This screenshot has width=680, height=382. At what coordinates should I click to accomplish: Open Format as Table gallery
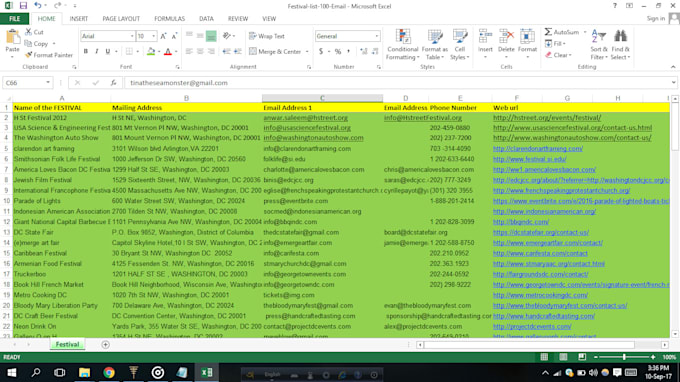pyautogui.click(x=435, y=45)
